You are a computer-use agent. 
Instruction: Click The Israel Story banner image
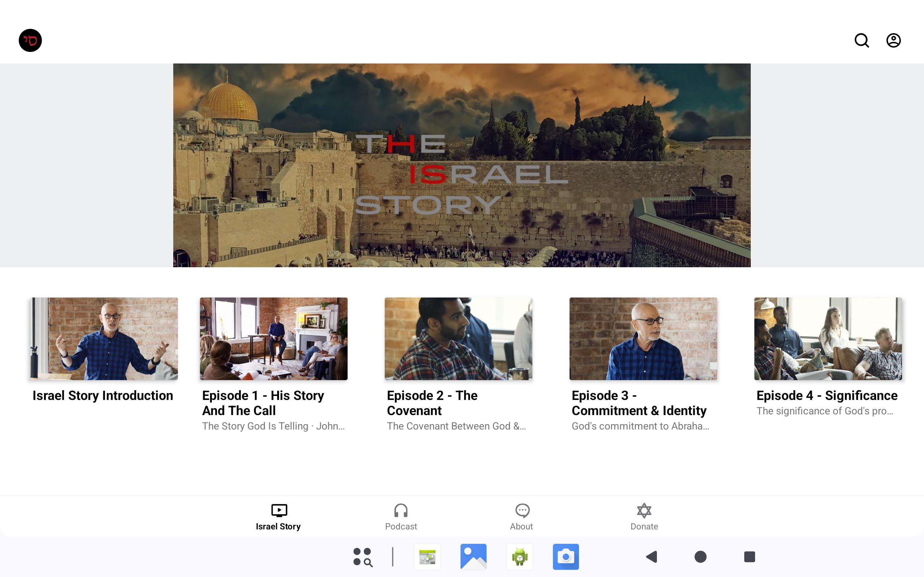462,165
